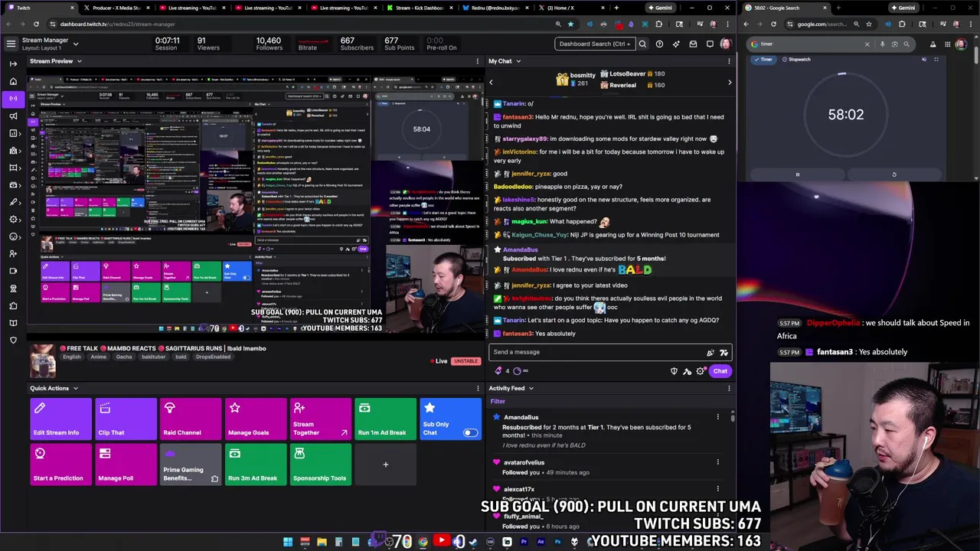
Task: Click the Dashboard Search input field
Action: pyautogui.click(x=594, y=44)
